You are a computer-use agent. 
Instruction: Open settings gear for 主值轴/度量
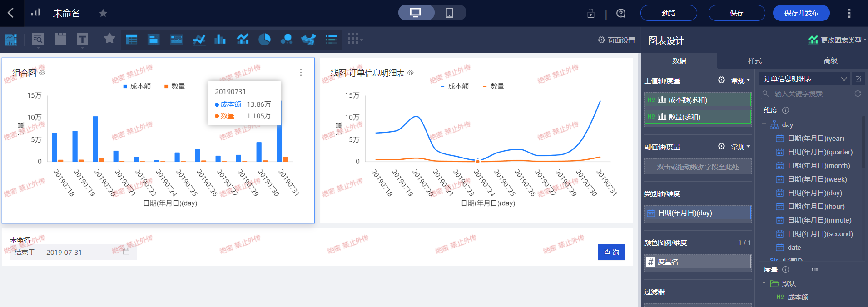721,80
